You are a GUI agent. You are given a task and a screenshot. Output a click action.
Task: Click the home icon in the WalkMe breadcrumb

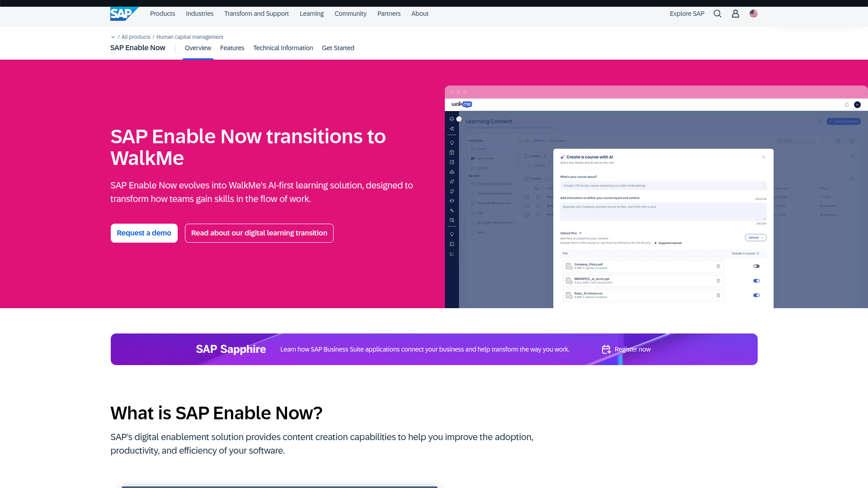click(527, 141)
